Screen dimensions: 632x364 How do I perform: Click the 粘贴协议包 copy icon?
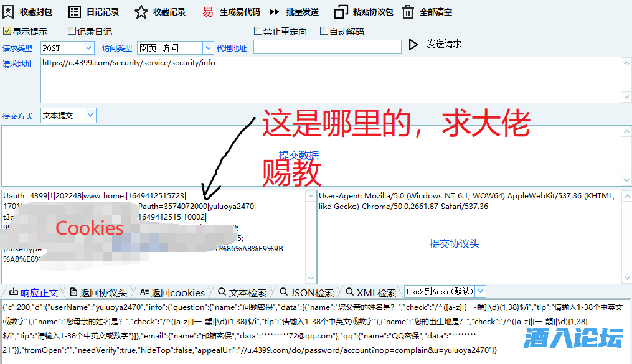(341, 12)
